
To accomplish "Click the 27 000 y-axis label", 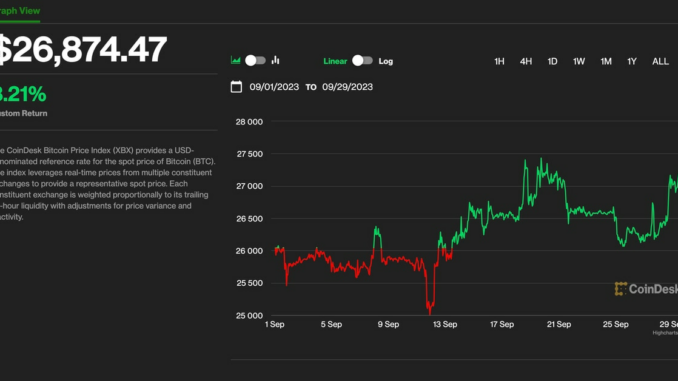I will (249, 186).
